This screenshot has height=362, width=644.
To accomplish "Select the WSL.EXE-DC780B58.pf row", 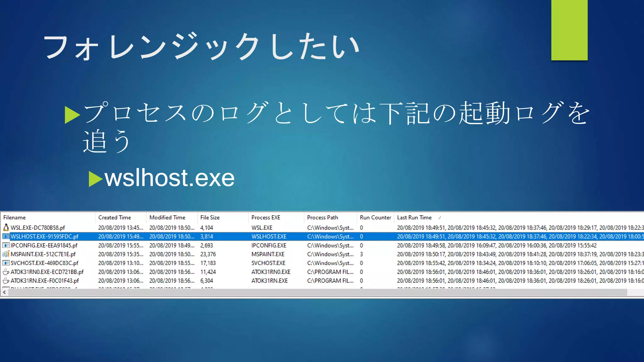I will pyautogui.click(x=322, y=228).
